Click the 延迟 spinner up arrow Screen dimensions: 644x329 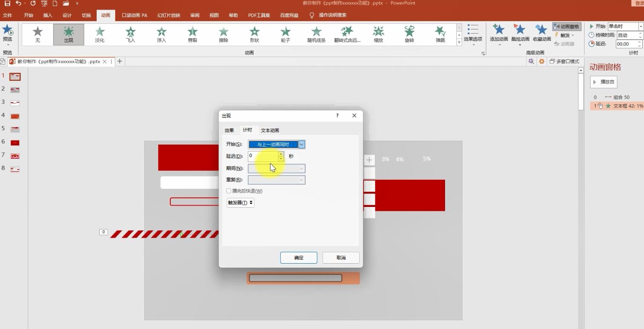[281, 154]
